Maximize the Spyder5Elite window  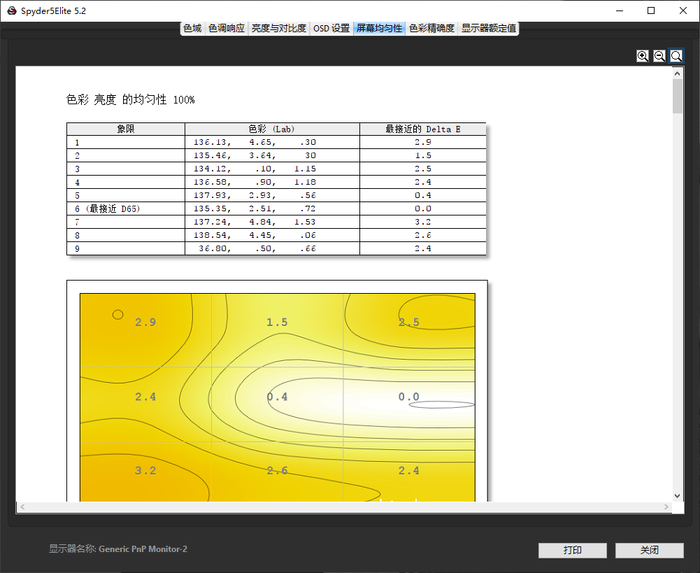pyautogui.click(x=651, y=10)
